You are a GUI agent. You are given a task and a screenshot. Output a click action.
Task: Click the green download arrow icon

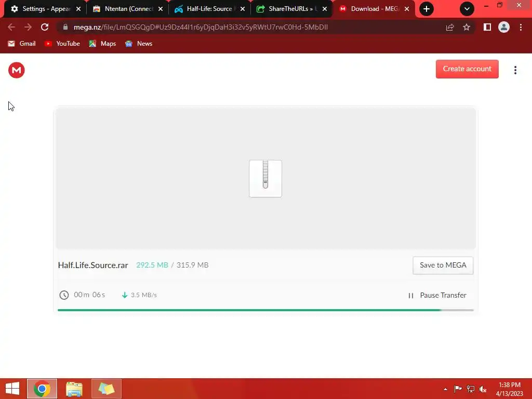coord(125,295)
